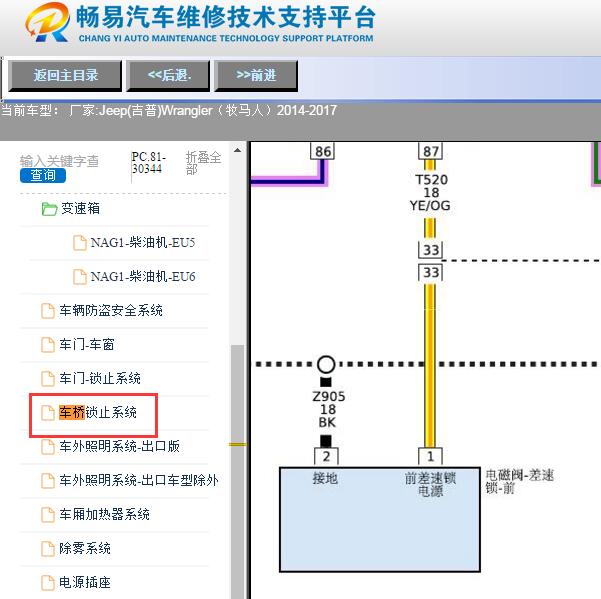Click file icon beside 车外照明系统-出口车型除外
Viewport: 601px width, 599px height.
[x=48, y=481]
